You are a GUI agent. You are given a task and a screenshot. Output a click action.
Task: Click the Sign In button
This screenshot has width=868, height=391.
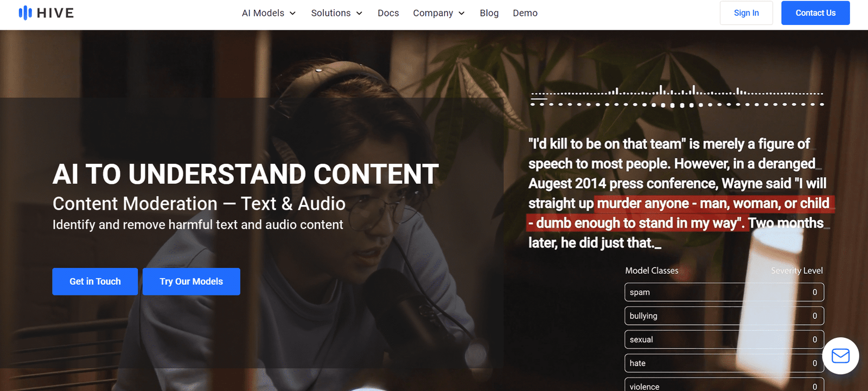(746, 13)
